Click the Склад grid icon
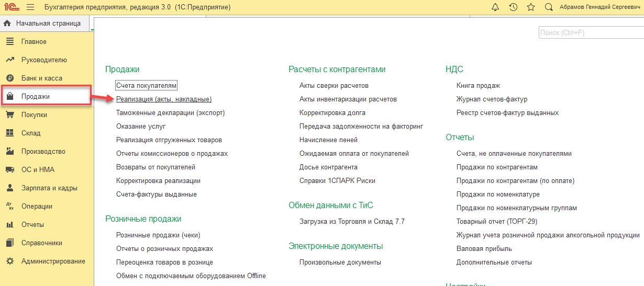 coord(9,133)
